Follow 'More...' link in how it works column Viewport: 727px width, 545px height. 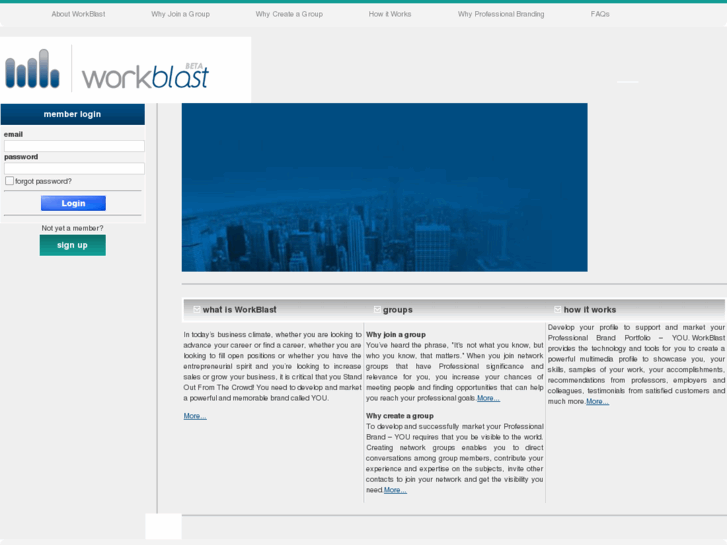[597, 401]
